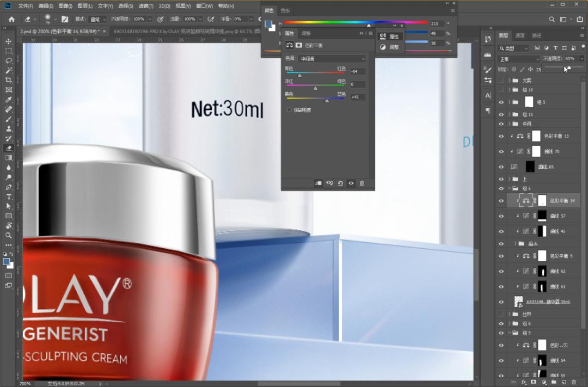Open the Character panel A icon
This screenshot has height=387, width=588.
pos(488,95)
